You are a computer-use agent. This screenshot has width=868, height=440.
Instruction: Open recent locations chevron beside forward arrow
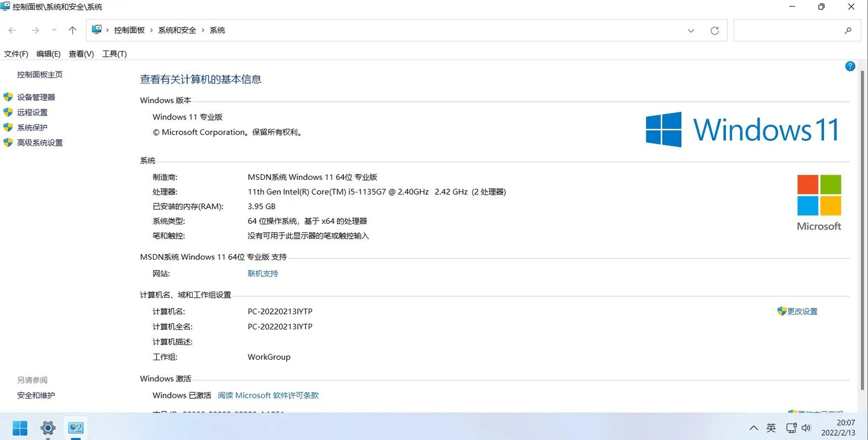click(54, 30)
